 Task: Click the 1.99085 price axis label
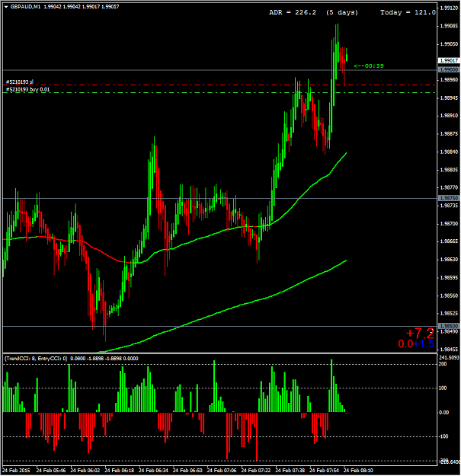(449, 26)
